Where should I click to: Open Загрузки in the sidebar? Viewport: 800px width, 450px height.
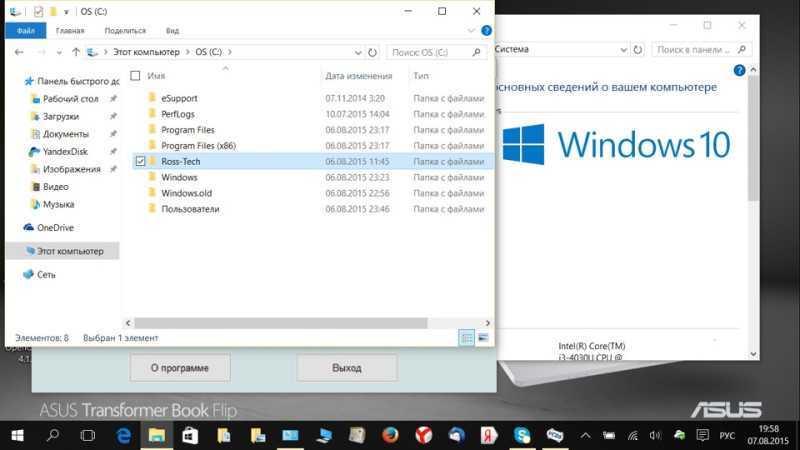(x=61, y=116)
